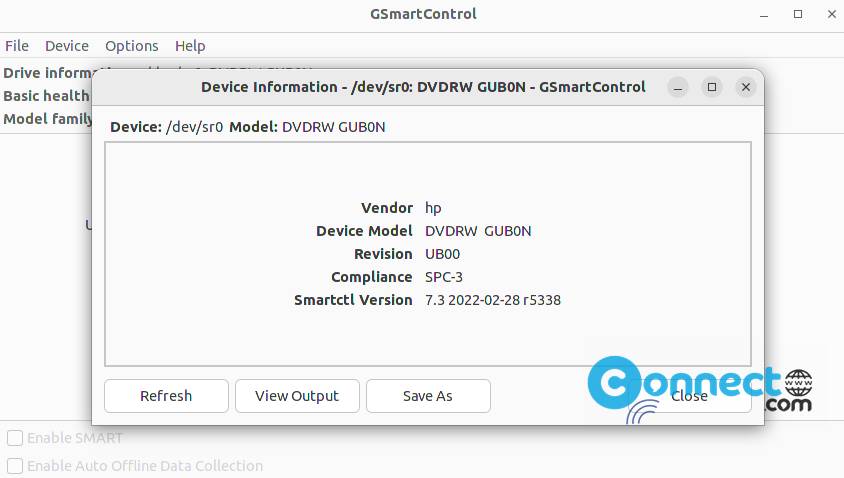This screenshot has width=844, height=478.
Task: Open the Options menu
Action: tap(131, 46)
